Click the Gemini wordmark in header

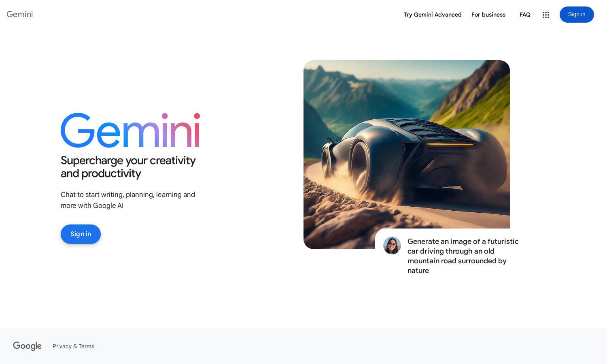click(x=19, y=14)
